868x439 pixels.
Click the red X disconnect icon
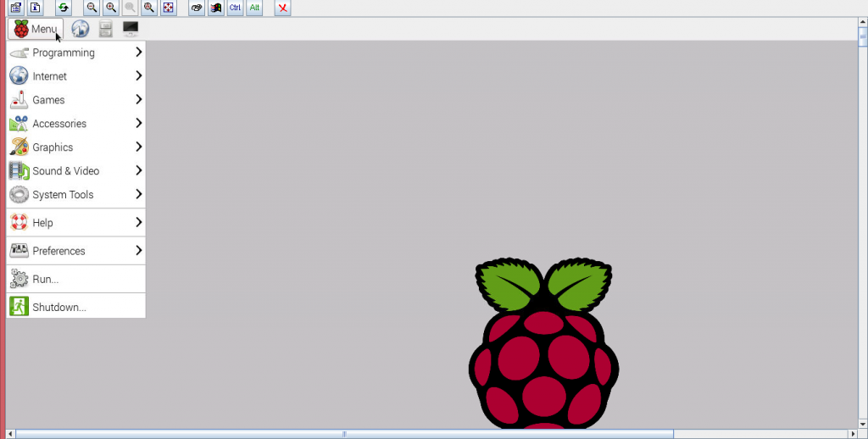pos(283,8)
